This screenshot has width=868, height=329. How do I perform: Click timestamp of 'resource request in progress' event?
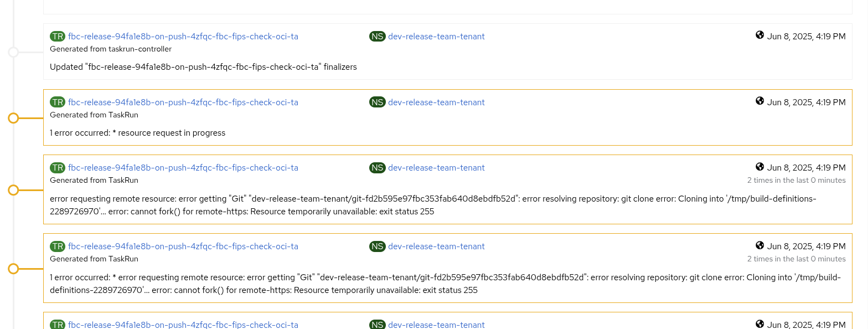pyautogui.click(x=806, y=102)
